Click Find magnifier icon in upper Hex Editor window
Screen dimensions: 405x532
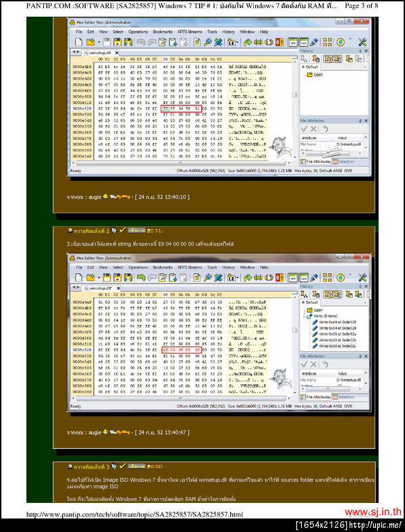click(208, 42)
